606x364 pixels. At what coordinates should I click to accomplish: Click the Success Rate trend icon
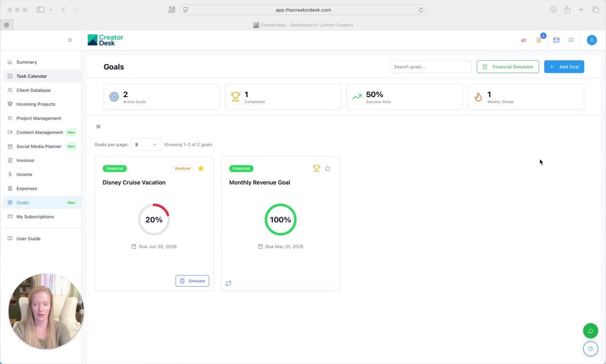tap(357, 97)
